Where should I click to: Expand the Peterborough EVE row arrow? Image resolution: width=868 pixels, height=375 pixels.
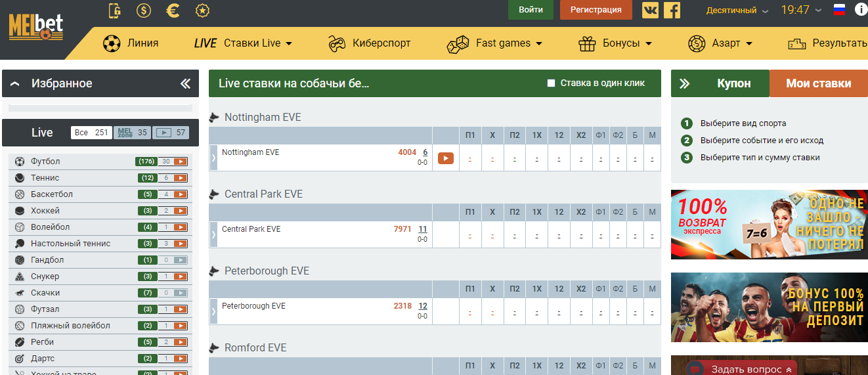point(213,311)
